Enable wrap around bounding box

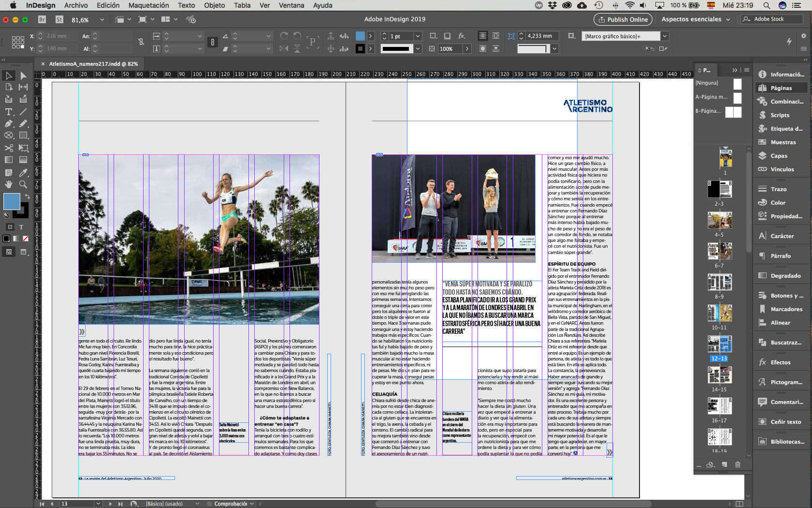496,36
